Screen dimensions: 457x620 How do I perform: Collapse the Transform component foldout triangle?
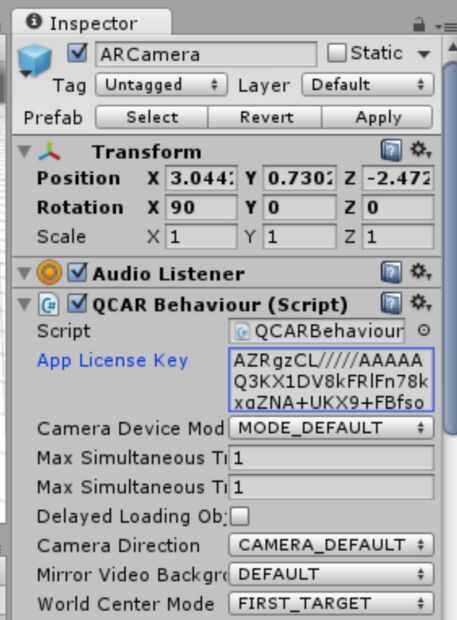tap(25, 151)
